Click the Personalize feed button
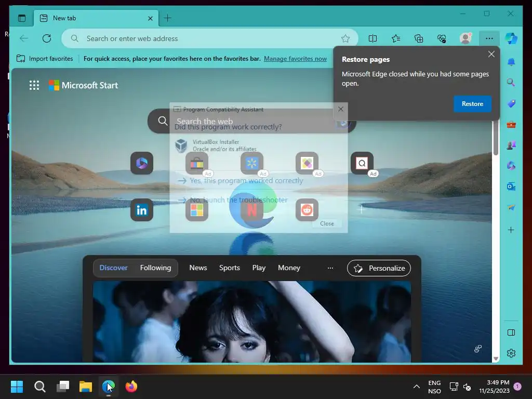532x399 pixels. pos(379,268)
